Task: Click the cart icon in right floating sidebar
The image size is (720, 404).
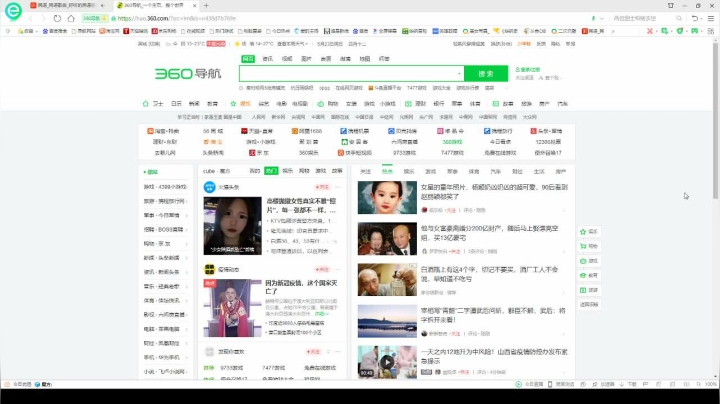Action: coord(583,247)
